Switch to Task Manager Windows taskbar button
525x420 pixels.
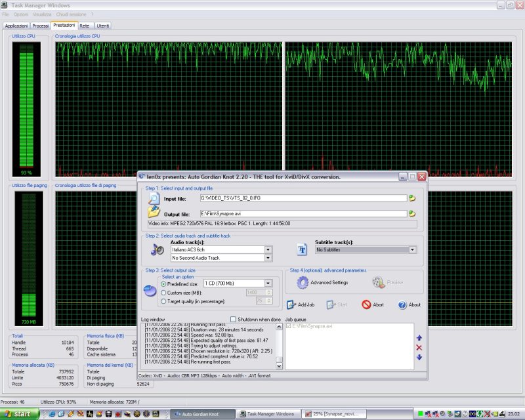268,414
